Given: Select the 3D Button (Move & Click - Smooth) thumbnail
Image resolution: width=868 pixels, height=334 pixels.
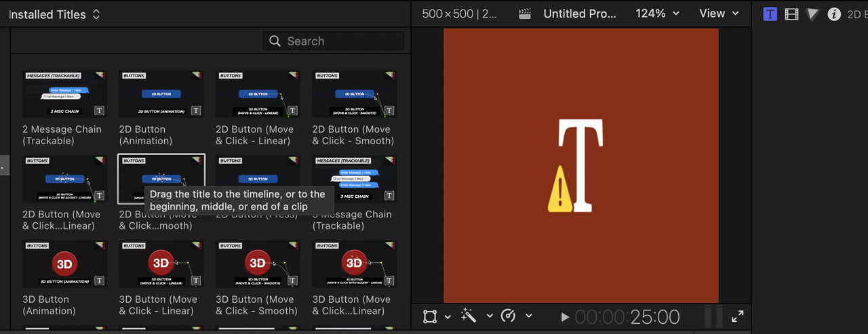Looking at the screenshot, I should 258,264.
